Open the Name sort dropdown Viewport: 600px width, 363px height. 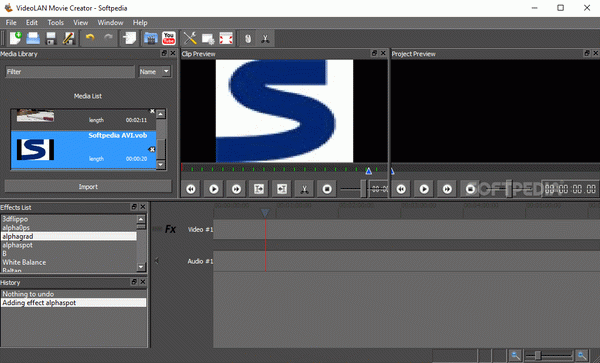click(155, 72)
